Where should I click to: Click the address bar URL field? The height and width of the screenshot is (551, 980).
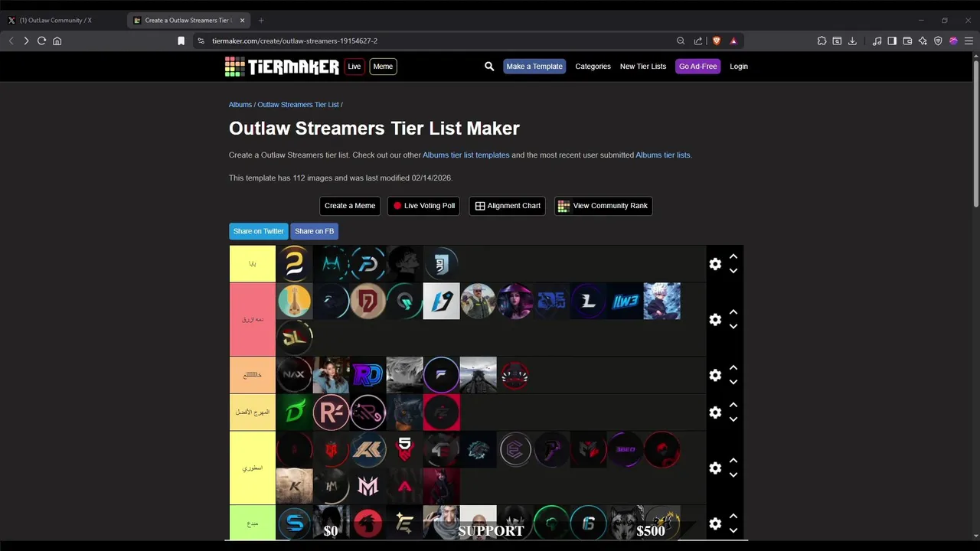(x=436, y=41)
